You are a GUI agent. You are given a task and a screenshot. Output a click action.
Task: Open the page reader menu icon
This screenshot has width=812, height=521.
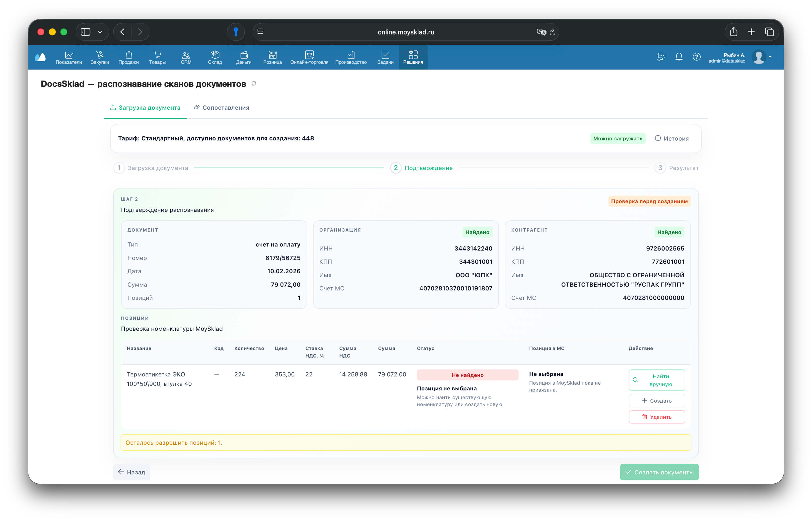260,32
